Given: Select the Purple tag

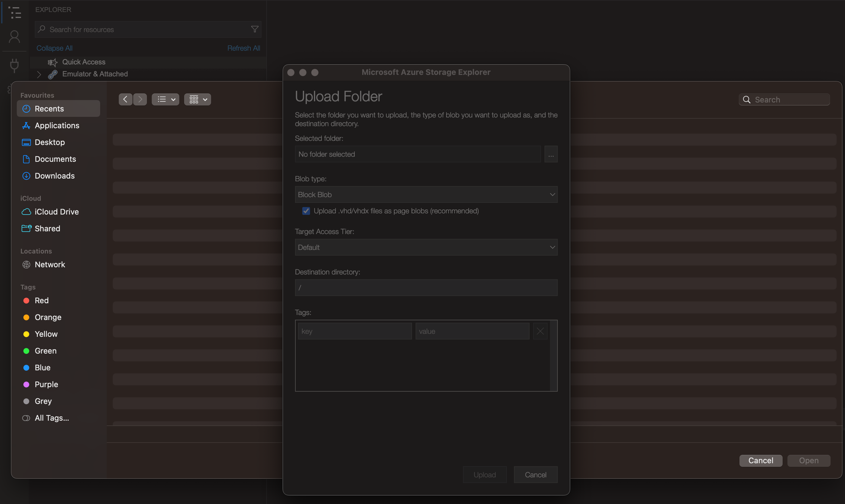Looking at the screenshot, I should click(58, 384).
